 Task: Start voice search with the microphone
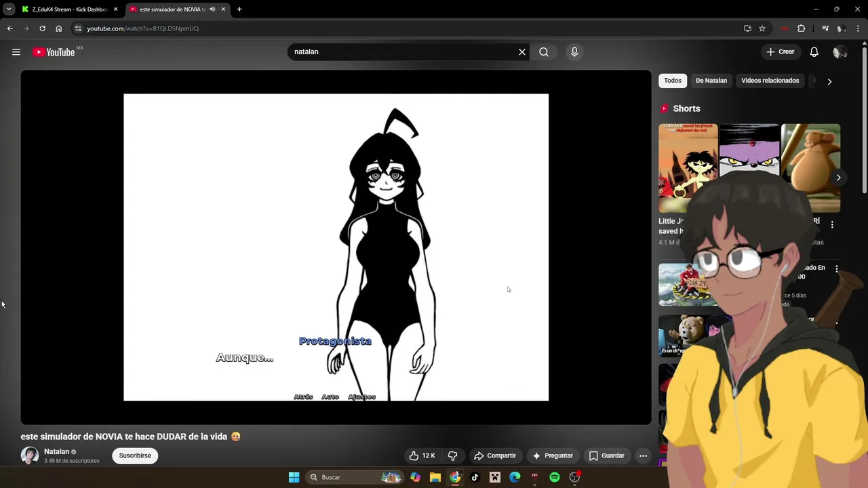tap(574, 52)
